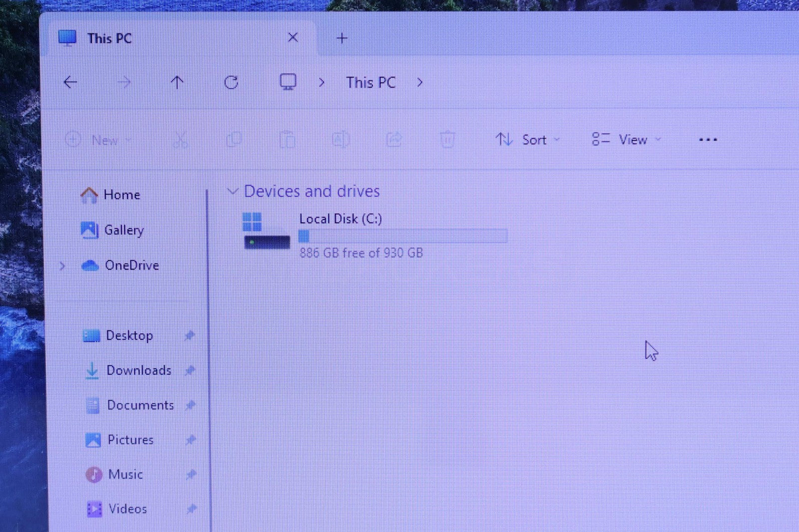
Task: Click This PC in the breadcrumb path
Action: [371, 82]
